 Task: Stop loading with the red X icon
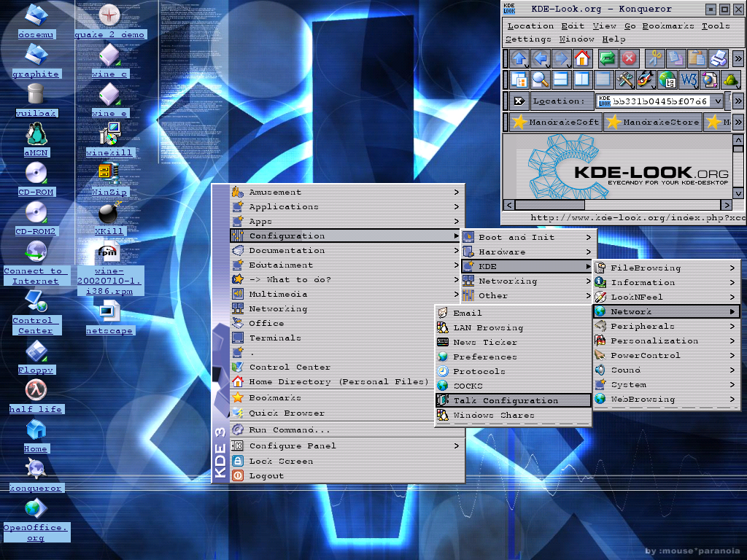(x=629, y=58)
